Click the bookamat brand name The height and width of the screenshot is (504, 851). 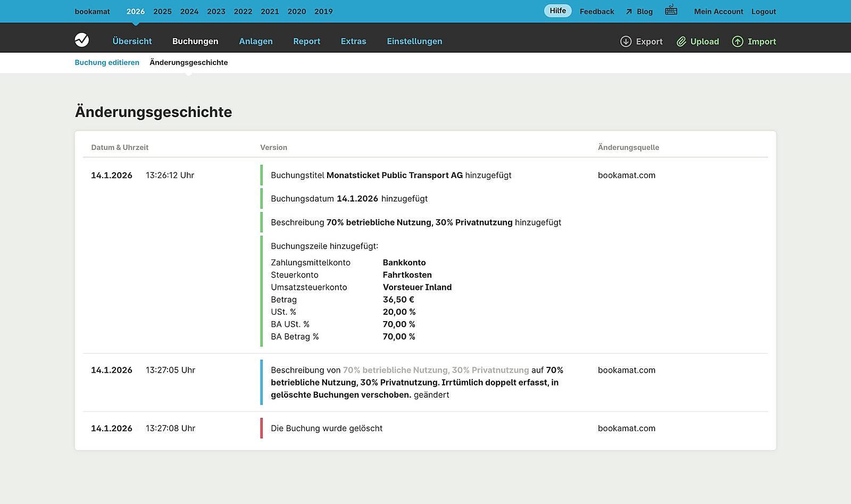[92, 12]
